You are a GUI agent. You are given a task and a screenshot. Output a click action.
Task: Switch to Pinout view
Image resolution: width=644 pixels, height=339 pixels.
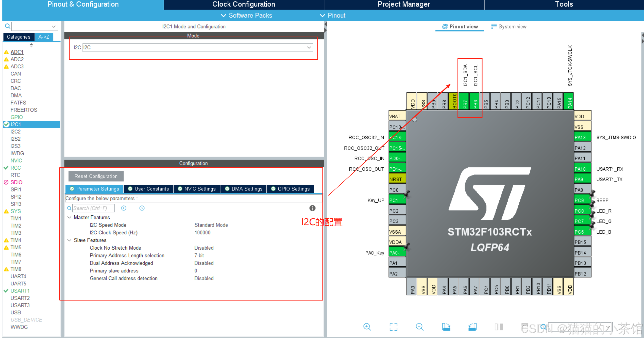(460, 26)
